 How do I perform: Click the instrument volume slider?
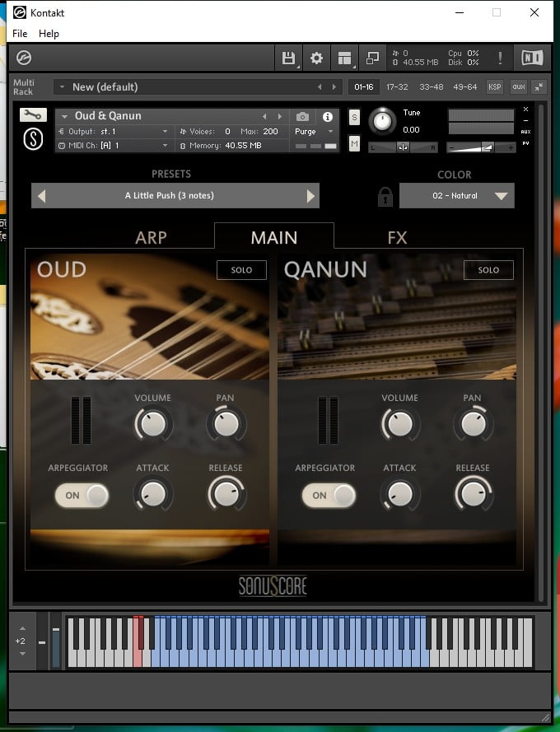coord(481,147)
